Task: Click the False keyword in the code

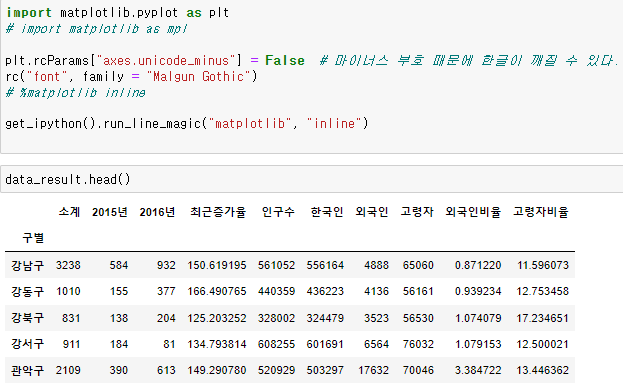Action: tap(285, 60)
